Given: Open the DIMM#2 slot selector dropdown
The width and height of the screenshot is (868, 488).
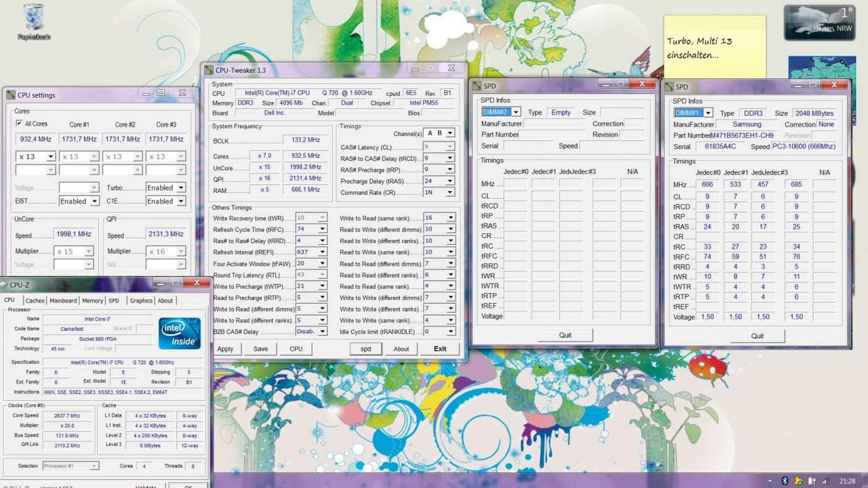Looking at the screenshot, I should tap(516, 112).
